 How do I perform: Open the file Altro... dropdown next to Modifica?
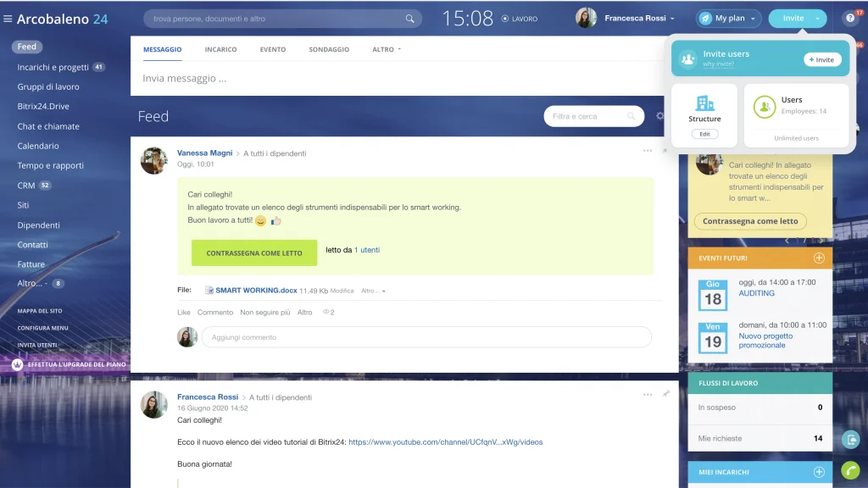(373, 291)
